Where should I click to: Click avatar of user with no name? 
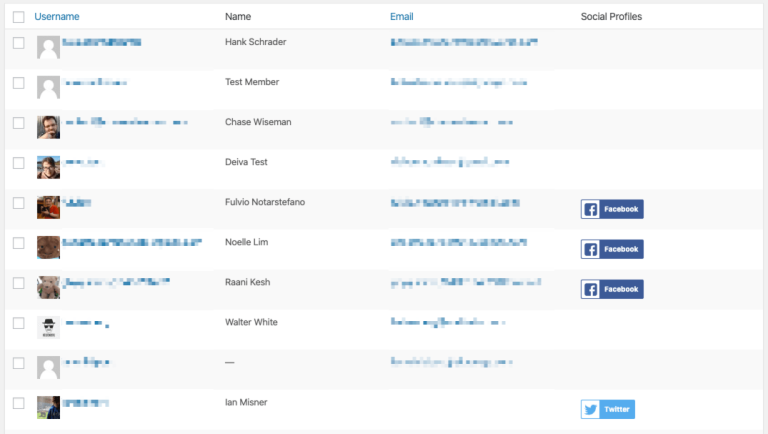pyautogui.click(x=48, y=368)
